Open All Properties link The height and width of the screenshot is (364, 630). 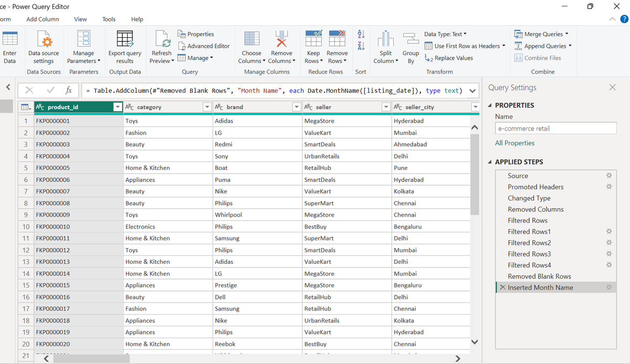[514, 143]
